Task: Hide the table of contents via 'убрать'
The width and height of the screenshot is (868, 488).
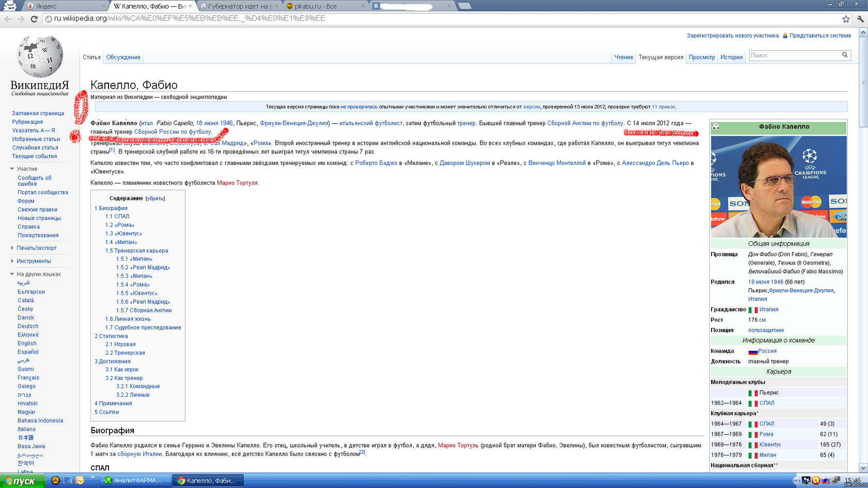Action: (155, 198)
